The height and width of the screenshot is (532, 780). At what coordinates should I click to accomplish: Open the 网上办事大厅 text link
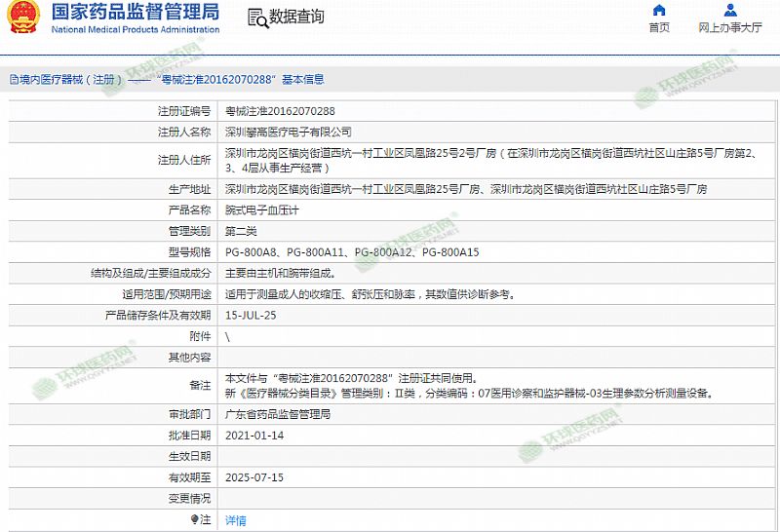coord(729,27)
